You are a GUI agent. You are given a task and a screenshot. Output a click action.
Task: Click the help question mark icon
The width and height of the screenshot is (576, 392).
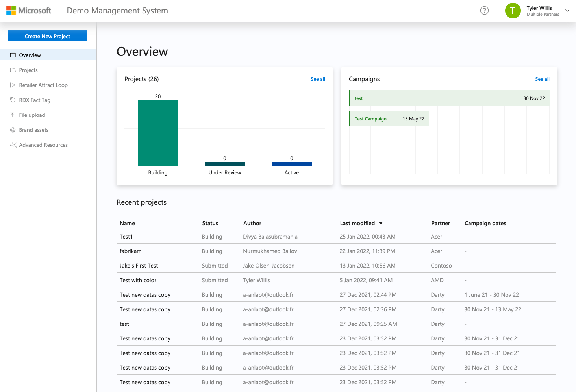484,11
